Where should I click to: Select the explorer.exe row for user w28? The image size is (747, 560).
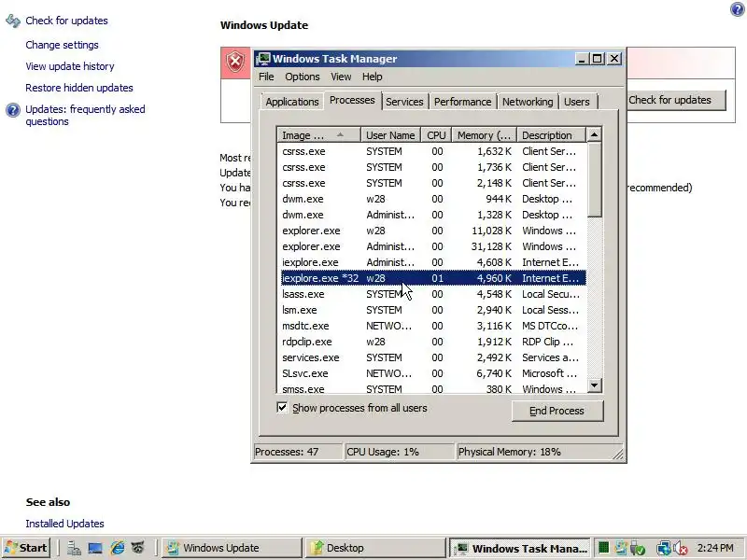click(x=433, y=231)
